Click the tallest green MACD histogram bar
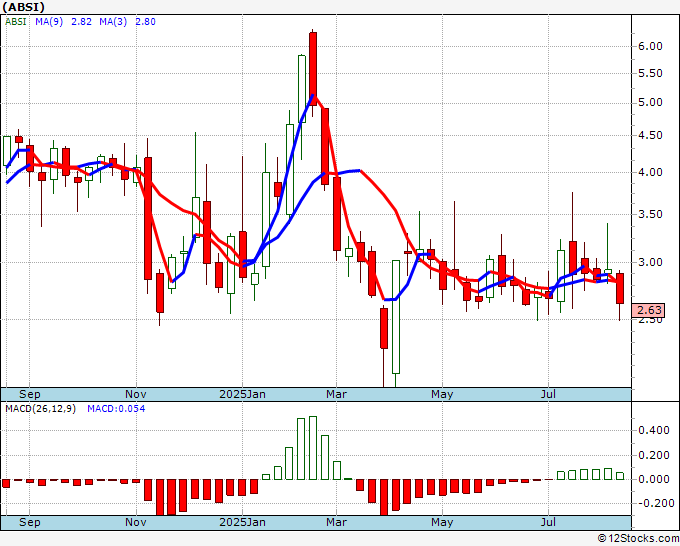Image resolution: width=680 pixels, height=546 pixels. click(x=313, y=448)
